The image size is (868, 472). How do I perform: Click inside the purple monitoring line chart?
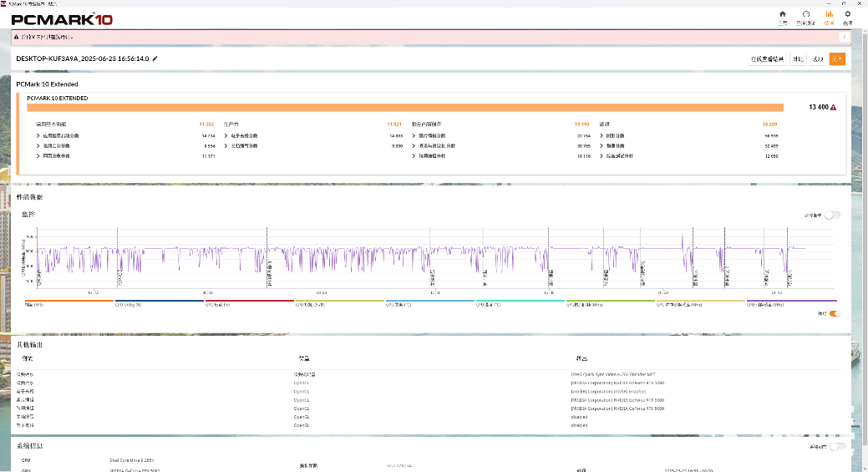tap(435, 257)
